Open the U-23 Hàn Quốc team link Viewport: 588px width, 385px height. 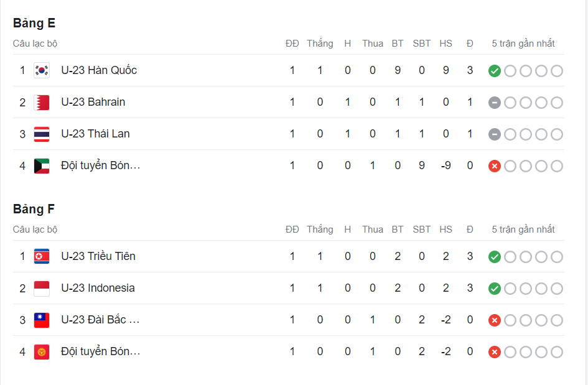[x=99, y=70]
